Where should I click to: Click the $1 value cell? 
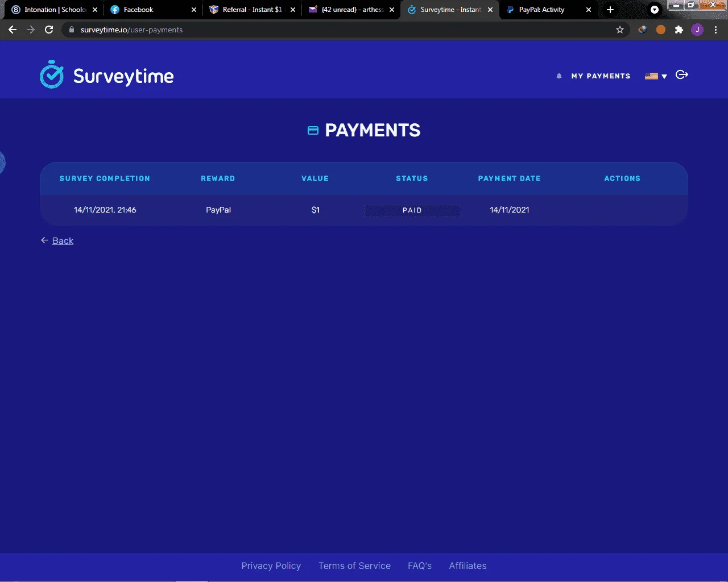tap(316, 210)
